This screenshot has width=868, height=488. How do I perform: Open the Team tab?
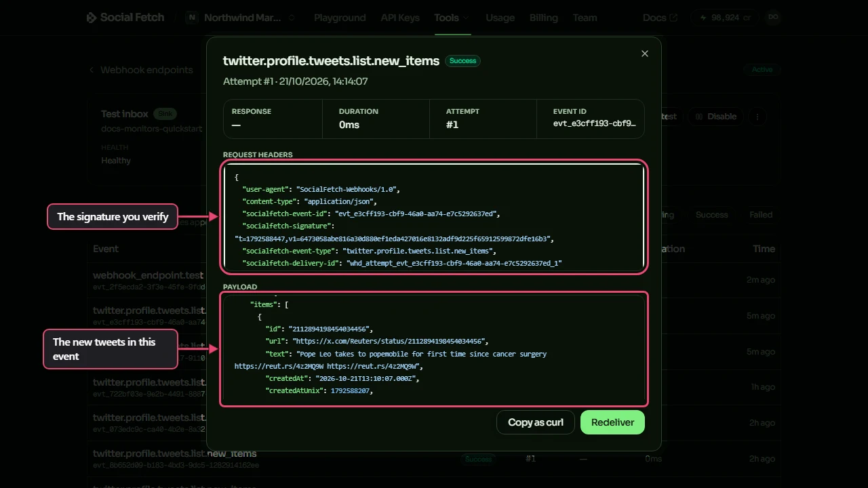pos(585,18)
